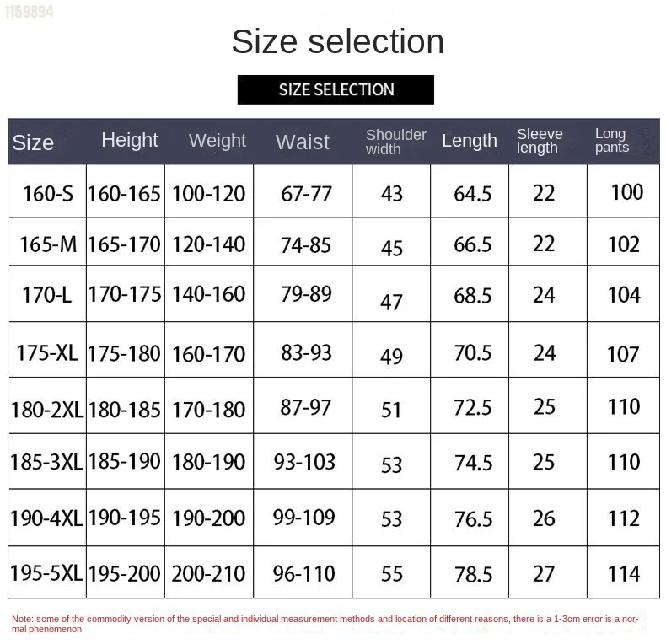Image resolution: width=666 pixels, height=644 pixels.
Task: Select the 195-5XL size row label
Action: click(47, 573)
